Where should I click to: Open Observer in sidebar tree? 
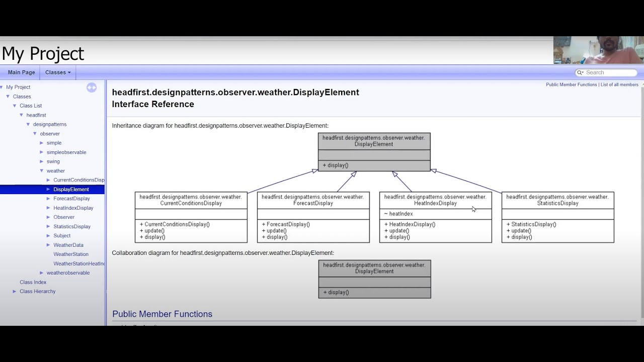pos(64,217)
